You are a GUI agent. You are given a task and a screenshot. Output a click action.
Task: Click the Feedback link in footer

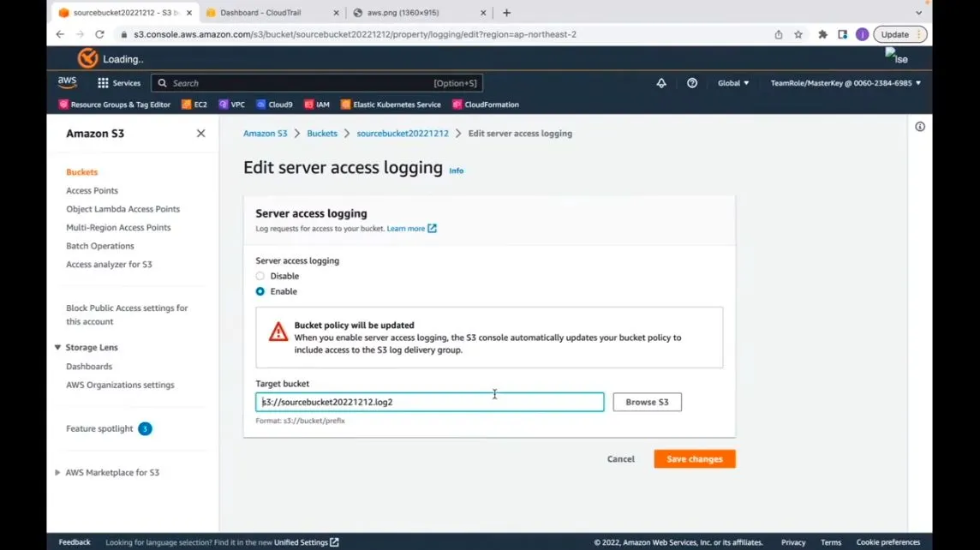point(75,542)
